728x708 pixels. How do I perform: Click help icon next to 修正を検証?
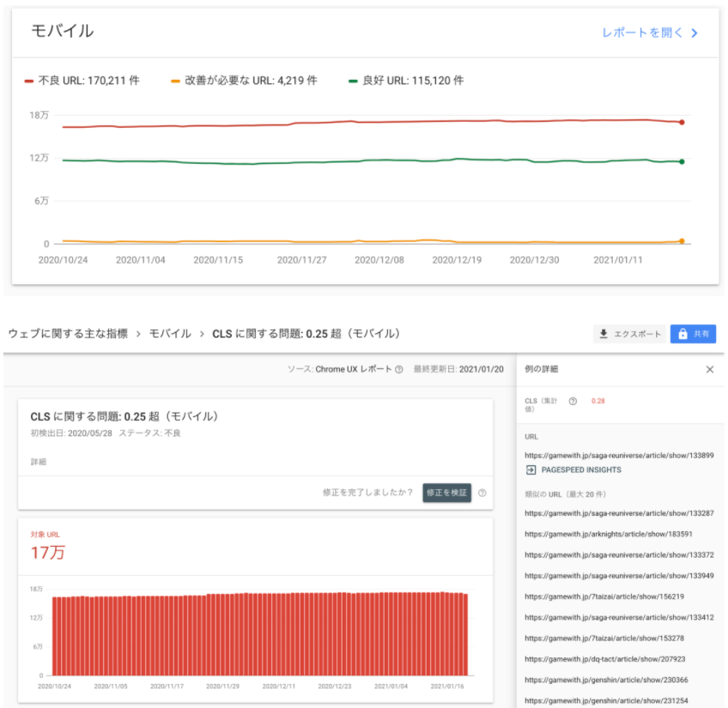(x=482, y=493)
